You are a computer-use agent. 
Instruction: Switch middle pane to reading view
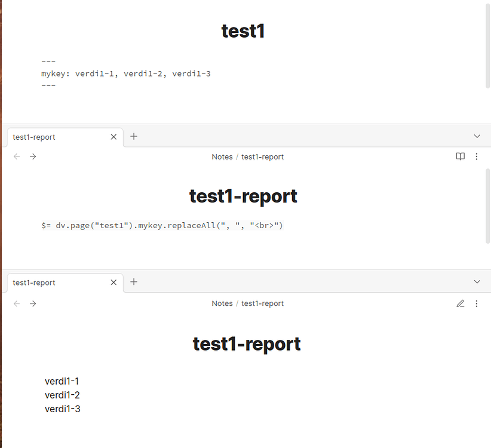click(x=461, y=157)
